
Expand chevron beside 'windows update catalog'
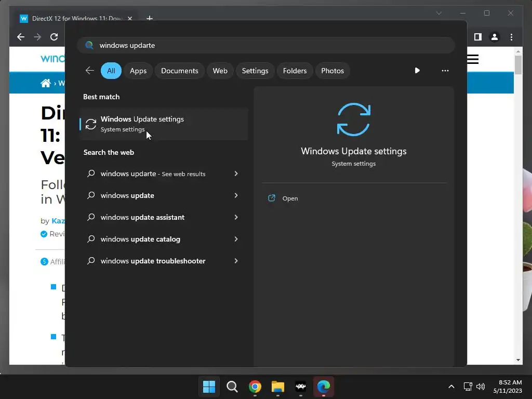236,239
